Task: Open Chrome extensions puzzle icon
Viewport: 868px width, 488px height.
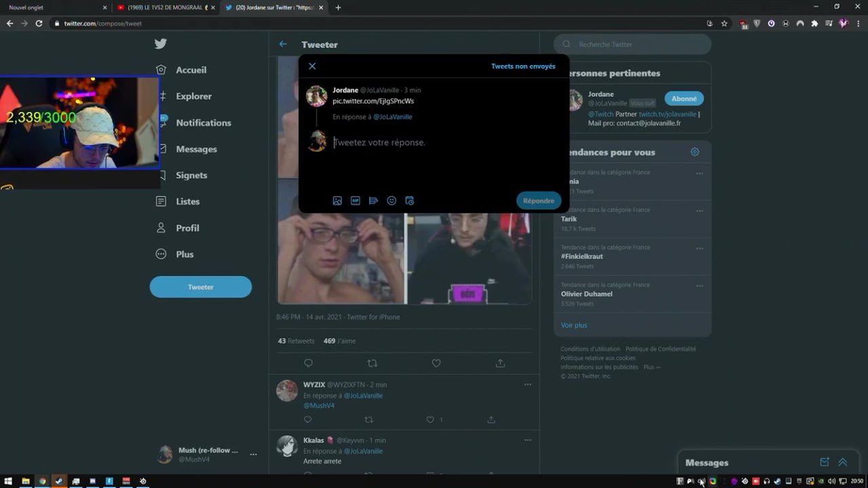Action: pos(814,23)
